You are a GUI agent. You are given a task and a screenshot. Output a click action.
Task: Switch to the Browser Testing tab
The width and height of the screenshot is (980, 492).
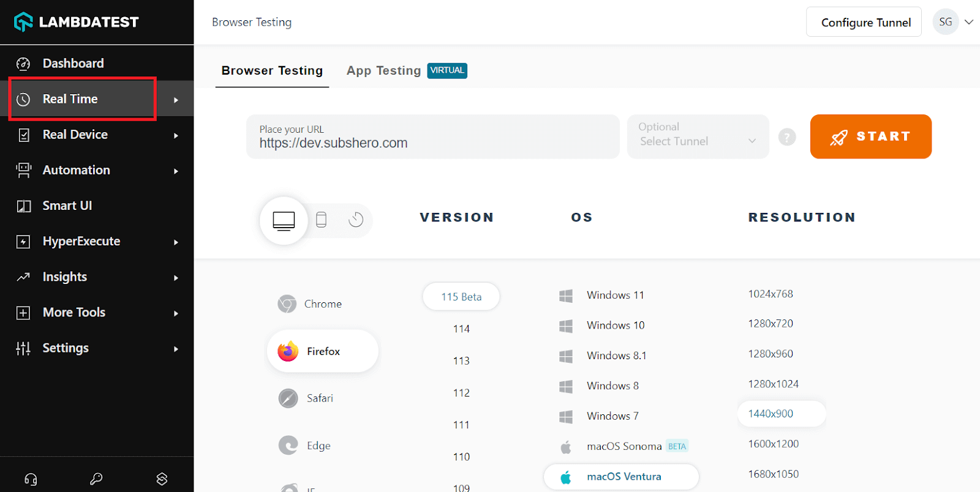coord(272,70)
